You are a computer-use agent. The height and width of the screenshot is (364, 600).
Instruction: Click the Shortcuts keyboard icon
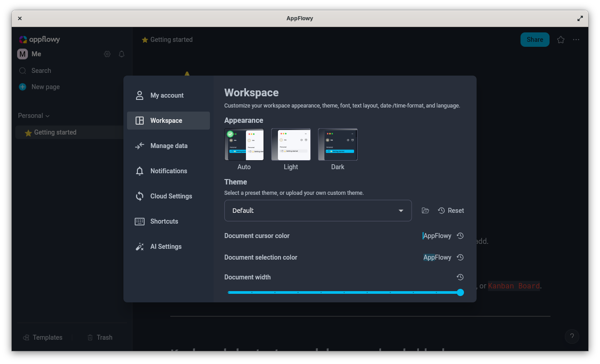click(140, 221)
